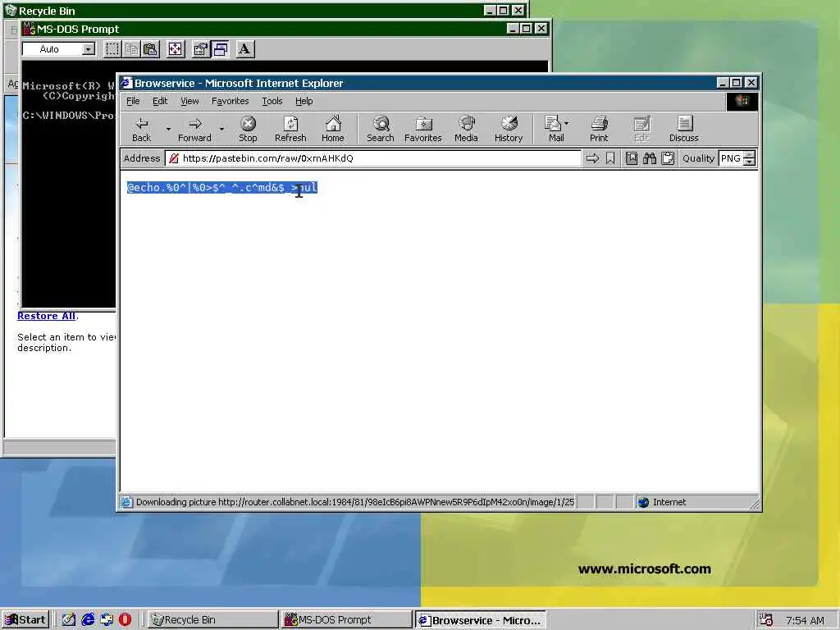Click the Quality PNG value field
The height and width of the screenshot is (630, 840).
point(731,158)
